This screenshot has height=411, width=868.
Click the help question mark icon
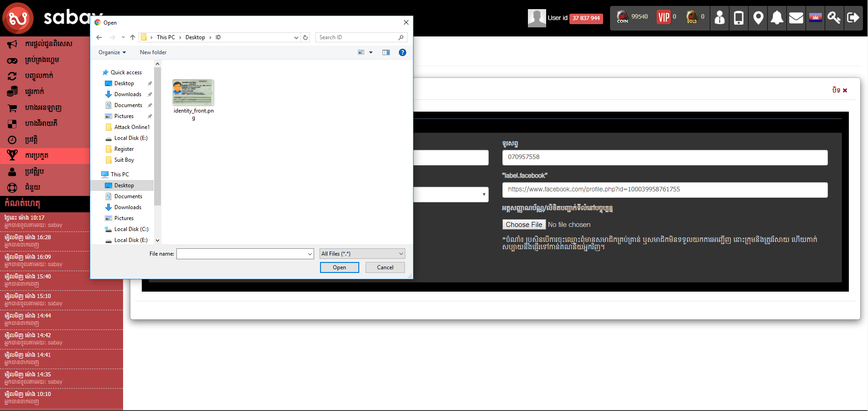402,52
